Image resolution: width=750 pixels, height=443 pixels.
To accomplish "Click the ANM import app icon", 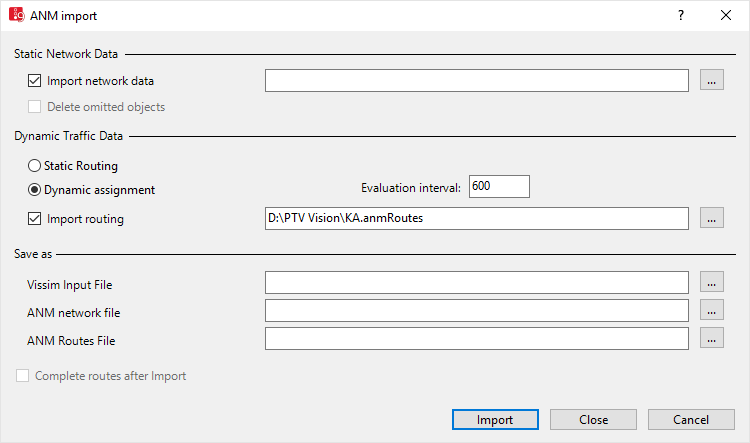I will (16, 16).
